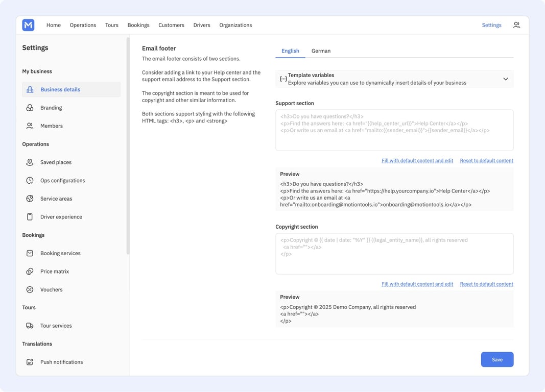
Task: Focus the Support section text area
Action: [x=394, y=130]
